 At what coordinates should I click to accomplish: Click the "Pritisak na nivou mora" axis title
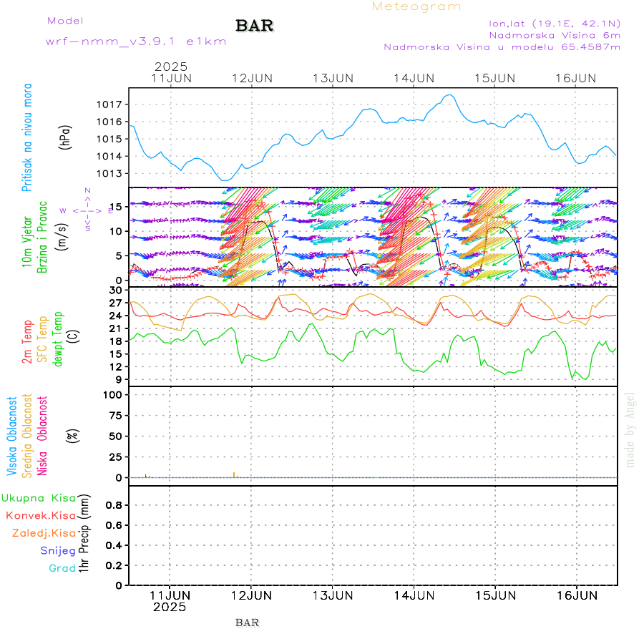click(x=27, y=137)
